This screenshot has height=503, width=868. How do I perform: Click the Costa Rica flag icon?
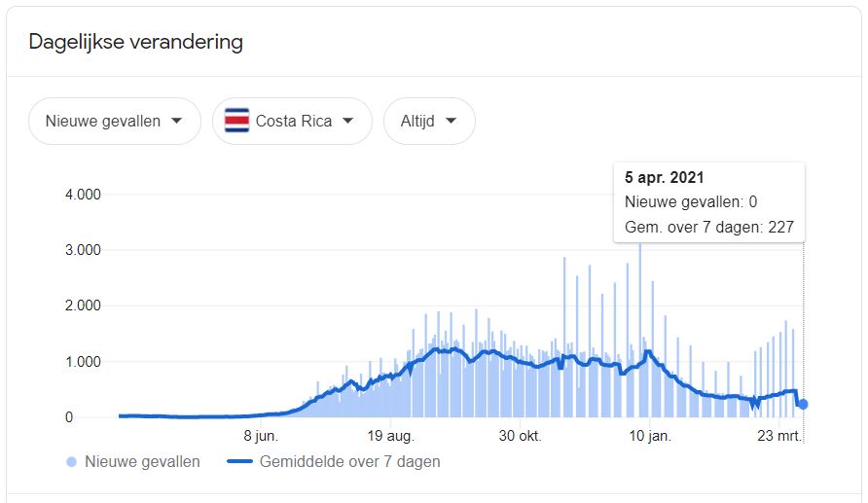[236, 121]
